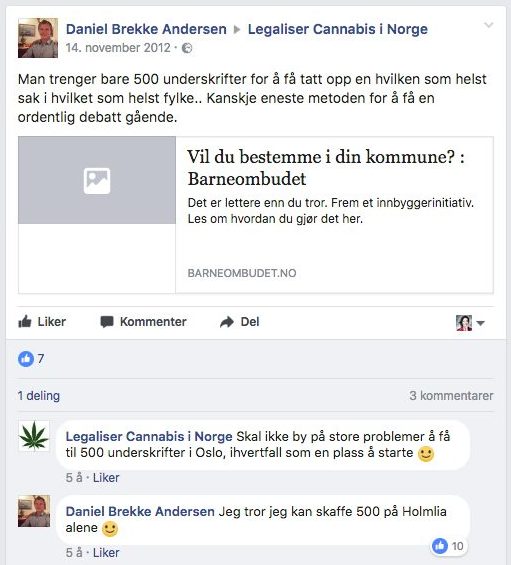Screen dimensions: 511x565
Task: Click Daniel's profile photo in post header
Action: pyautogui.click(x=38, y=38)
